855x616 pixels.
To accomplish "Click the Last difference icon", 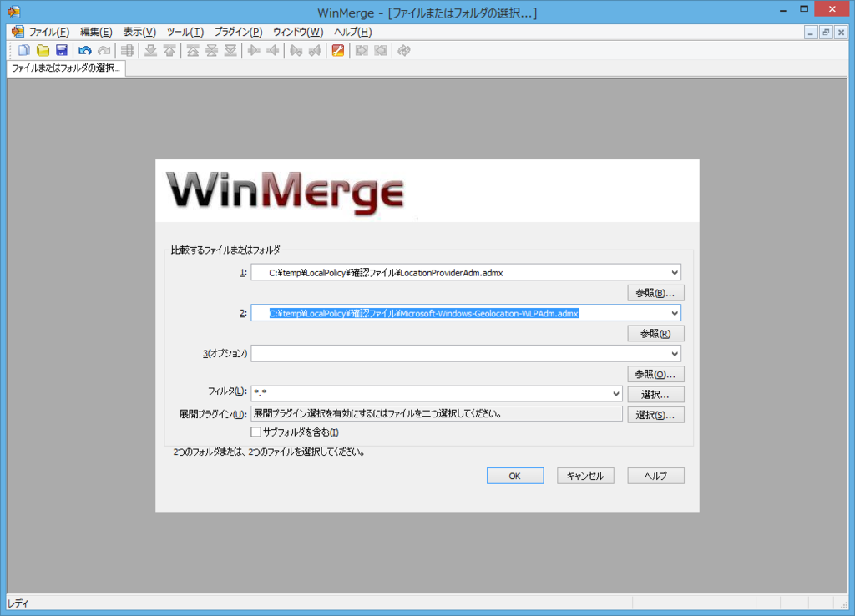I will pos(230,51).
